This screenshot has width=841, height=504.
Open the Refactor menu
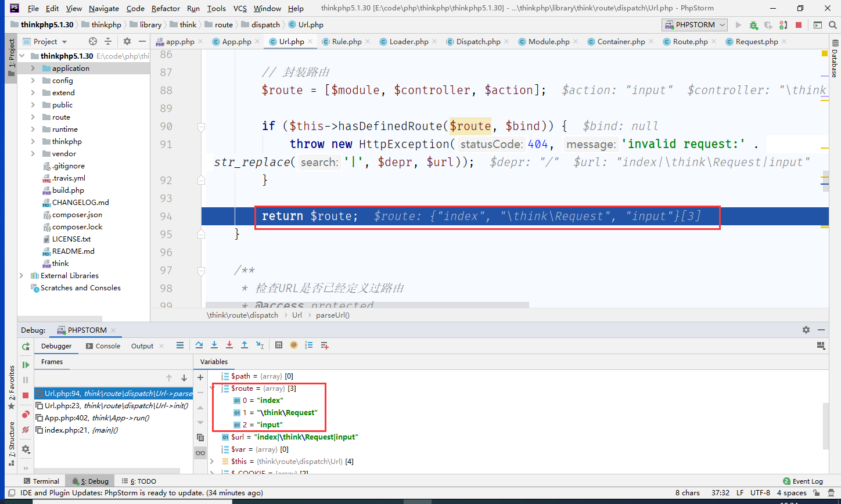point(166,8)
